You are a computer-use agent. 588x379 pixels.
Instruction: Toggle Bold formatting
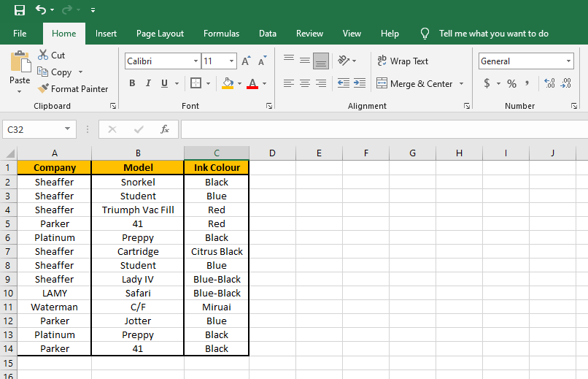(x=132, y=83)
